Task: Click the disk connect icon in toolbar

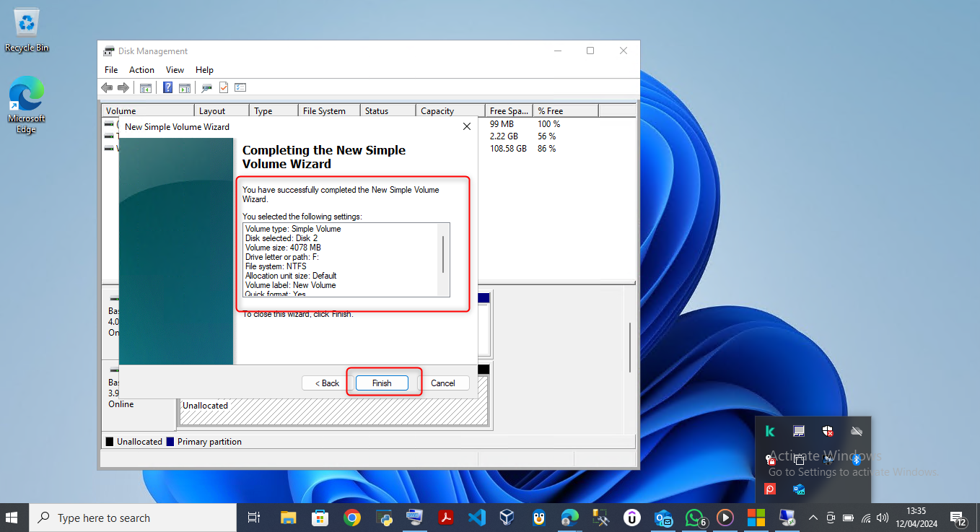Action: [x=207, y=88]
